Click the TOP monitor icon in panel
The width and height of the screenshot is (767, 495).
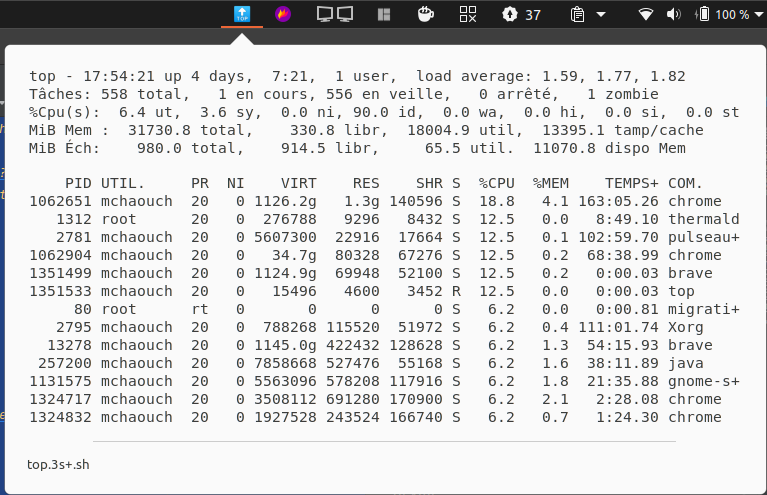tap(242, 14)
